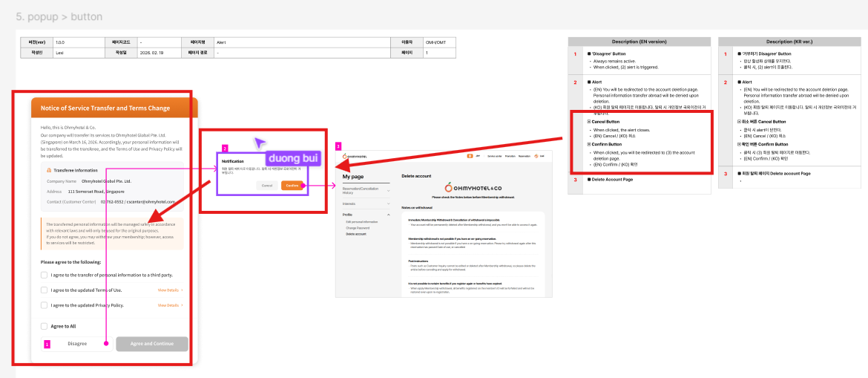Click the 'Notification' popup title
The image size is (868, 378).
(x=233, y=161)
